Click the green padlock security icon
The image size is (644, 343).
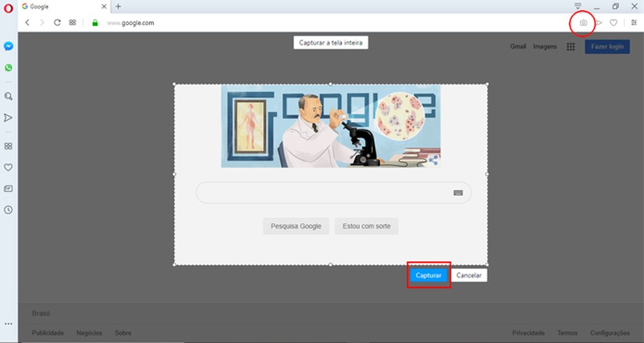pyautogui.click(x=95, y=23)
